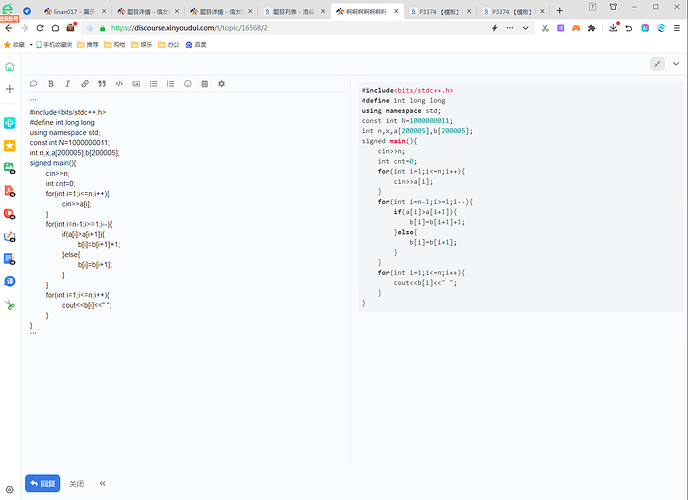Go to browser home page icon

point(55,28)
